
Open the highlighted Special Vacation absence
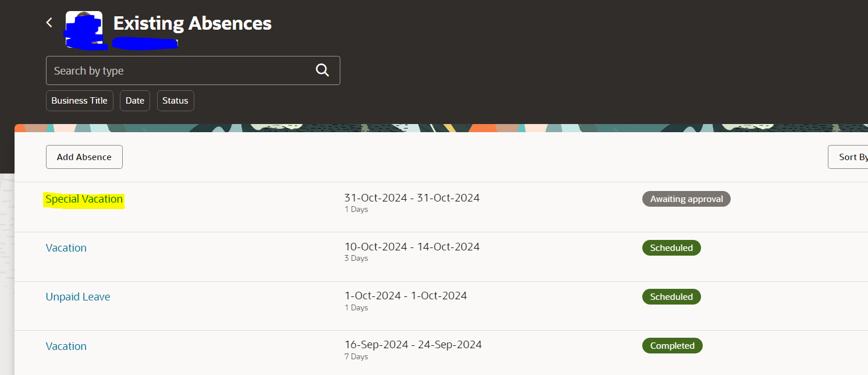[84, 199]
